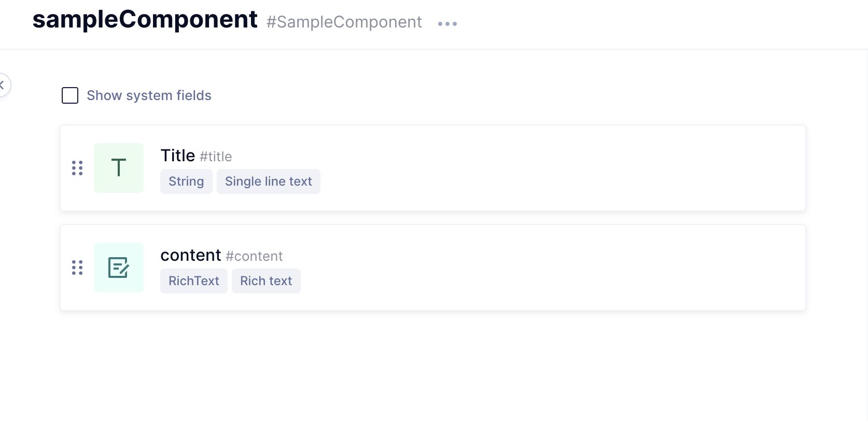The width and height of the screenshot is (868, 421).
Task: Select the RichText type badge under content
Action: [x=193, y=280]
